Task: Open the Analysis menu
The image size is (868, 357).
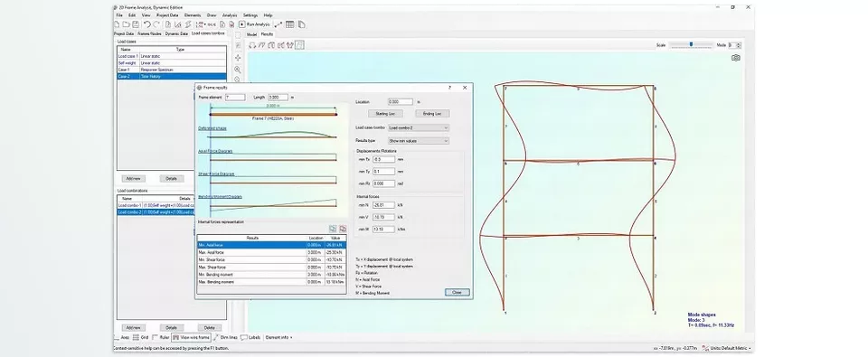Action: (x=230, y=15)
